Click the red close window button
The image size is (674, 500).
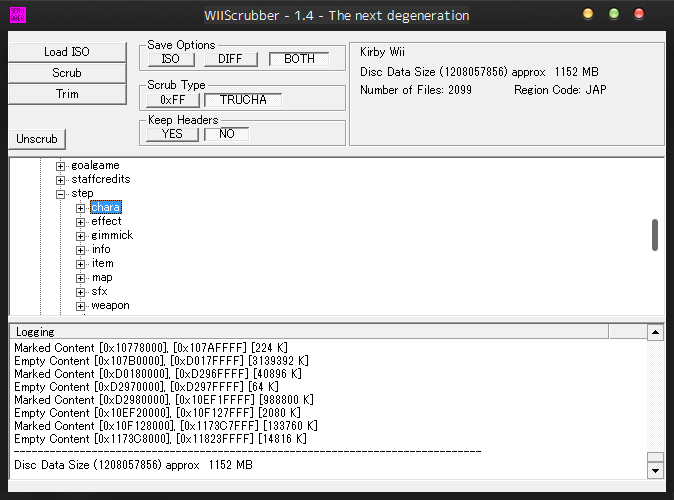click(x=639, y=14)
